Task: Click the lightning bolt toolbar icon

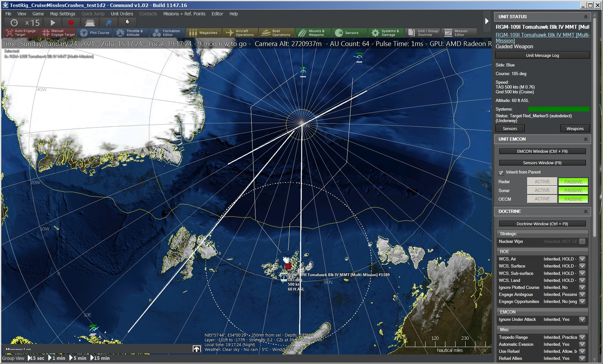Action: point(127,23)
